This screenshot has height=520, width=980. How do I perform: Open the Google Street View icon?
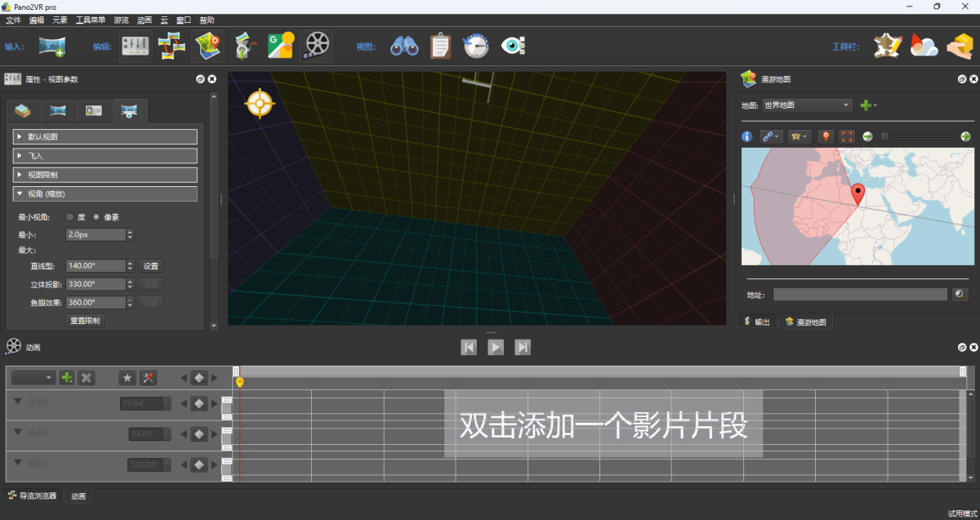(280, 47)
